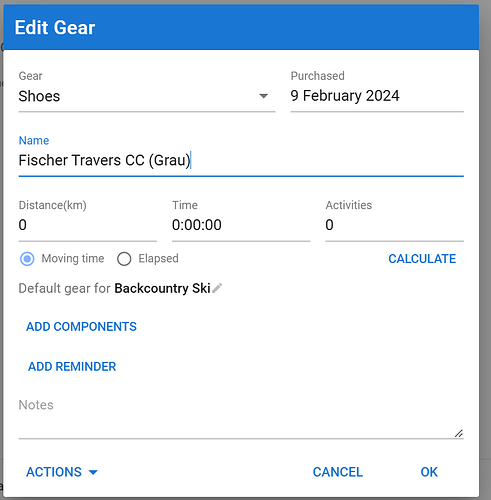Select Moving time radio button
This screenshot has width=491, height=500.
click(27, 259)
